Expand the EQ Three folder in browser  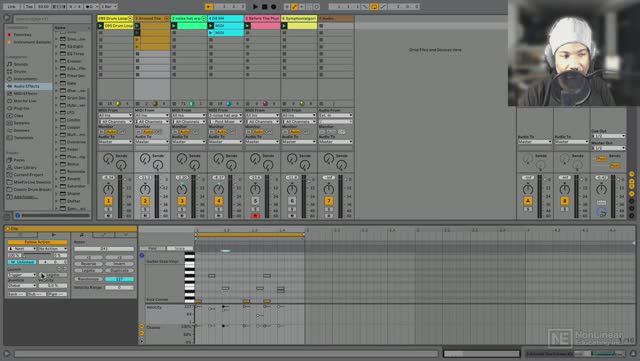(56, 54)
